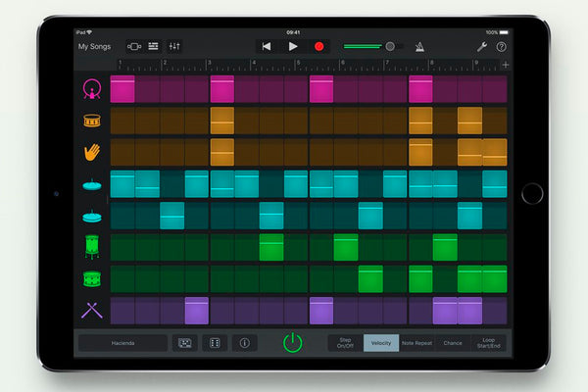Add a section with the plus button
This screenshot has width=588, height=392.
[506, 65]
